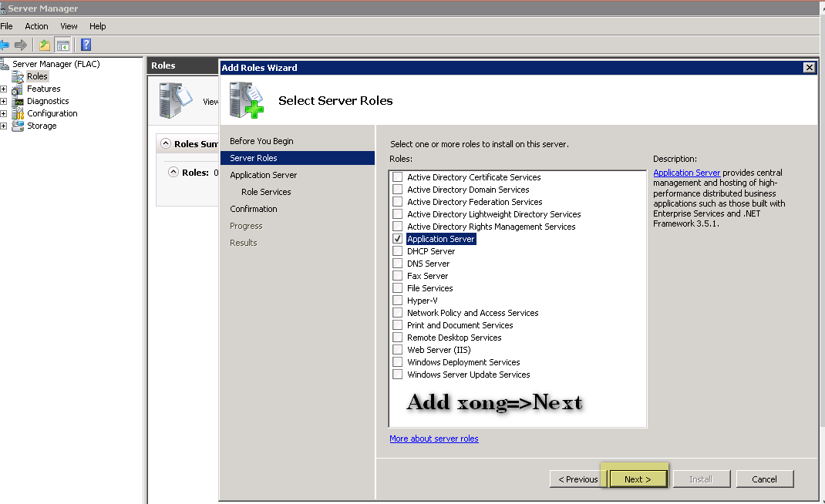This screenshot has width=825, height=504.
Task: Select Server Manager (FLAC) tree label
Action: click(56, 64)
